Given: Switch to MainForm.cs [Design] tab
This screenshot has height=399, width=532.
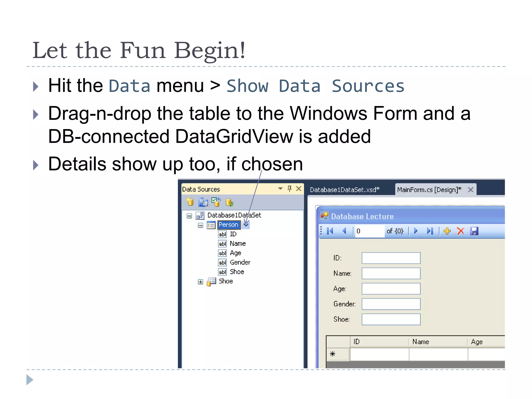Looking at the screenshot, I should 429,190.
